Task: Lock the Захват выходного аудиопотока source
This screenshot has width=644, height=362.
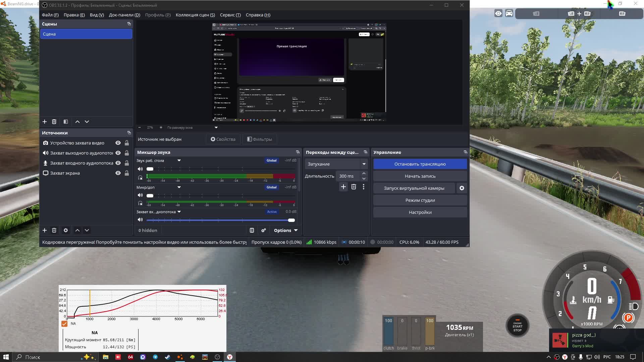Action: [127, 153]
